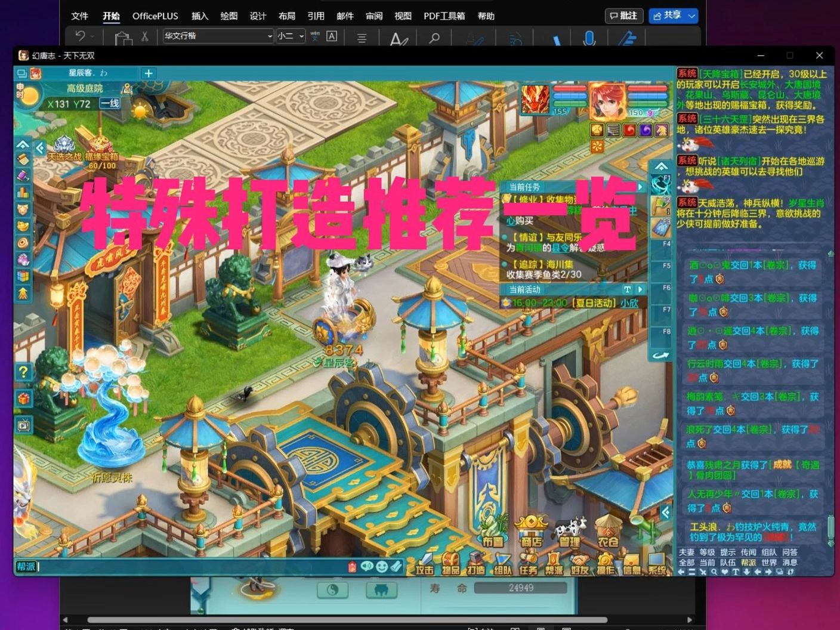Open the PDF工具箱 menu

[x=444, y=16]
